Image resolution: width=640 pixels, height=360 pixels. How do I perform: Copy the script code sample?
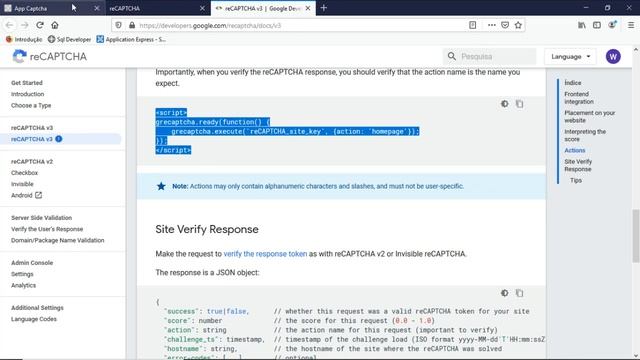[x=519, y=104]
